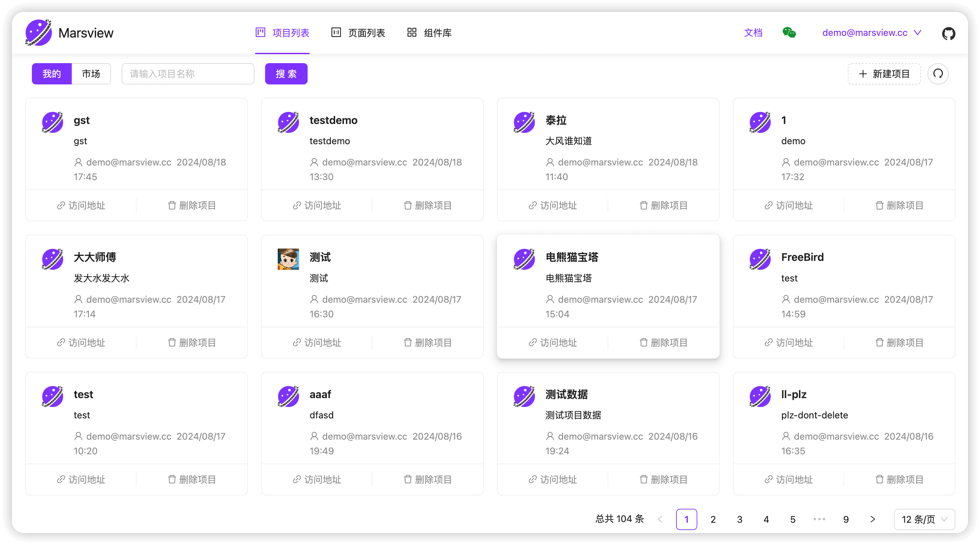Click the Marsview logo
This screenshot has height=545, width=980.
39,33
